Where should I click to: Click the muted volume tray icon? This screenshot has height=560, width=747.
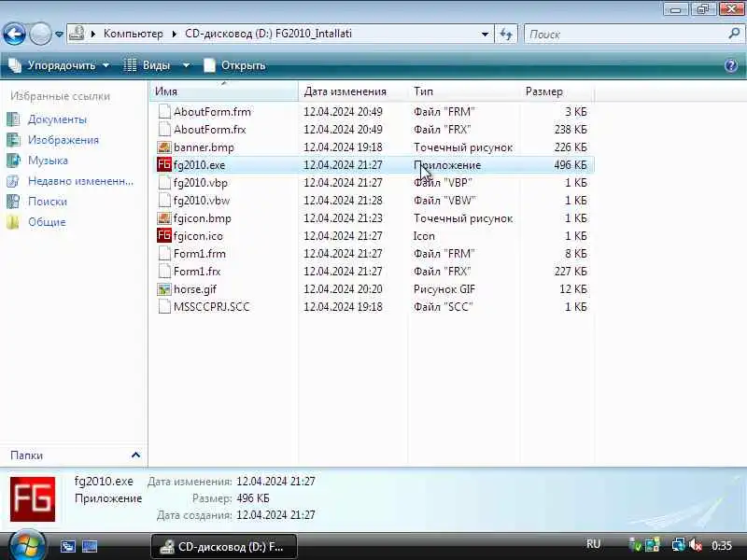tap(696, 545)
